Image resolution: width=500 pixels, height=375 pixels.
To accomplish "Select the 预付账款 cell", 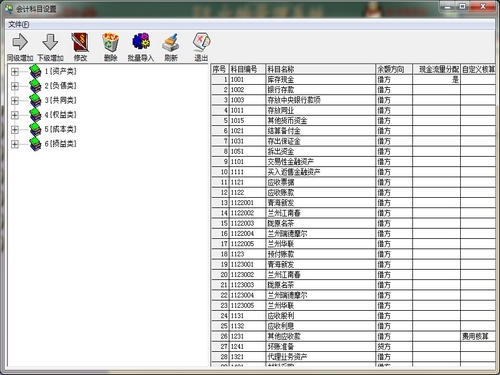I will pyautogui.click(x=320, y=254).
